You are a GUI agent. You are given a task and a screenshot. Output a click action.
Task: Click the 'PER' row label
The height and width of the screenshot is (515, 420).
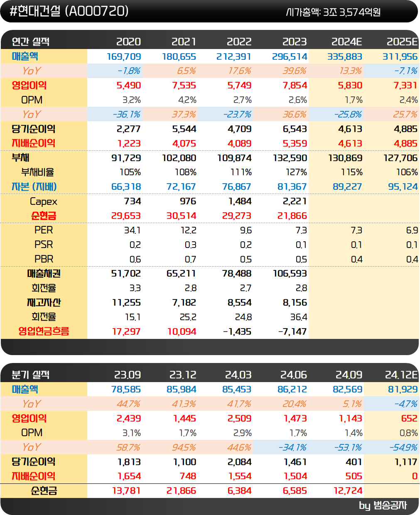[44, 230]
